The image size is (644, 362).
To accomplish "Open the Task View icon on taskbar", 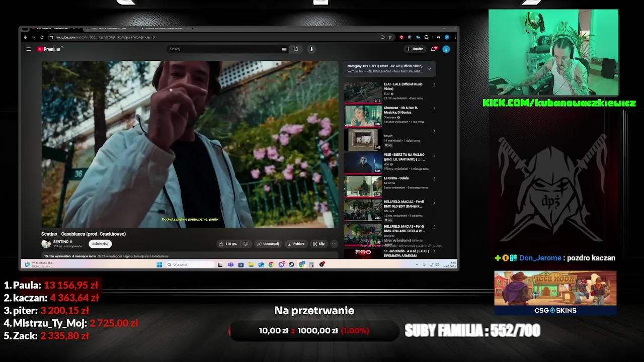I will (x=220, y=264).
